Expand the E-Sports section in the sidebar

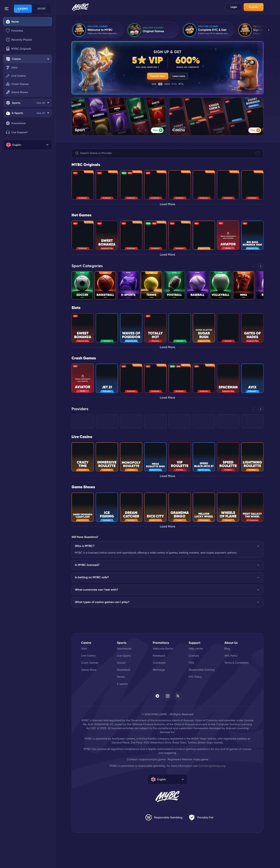point(48,113)
